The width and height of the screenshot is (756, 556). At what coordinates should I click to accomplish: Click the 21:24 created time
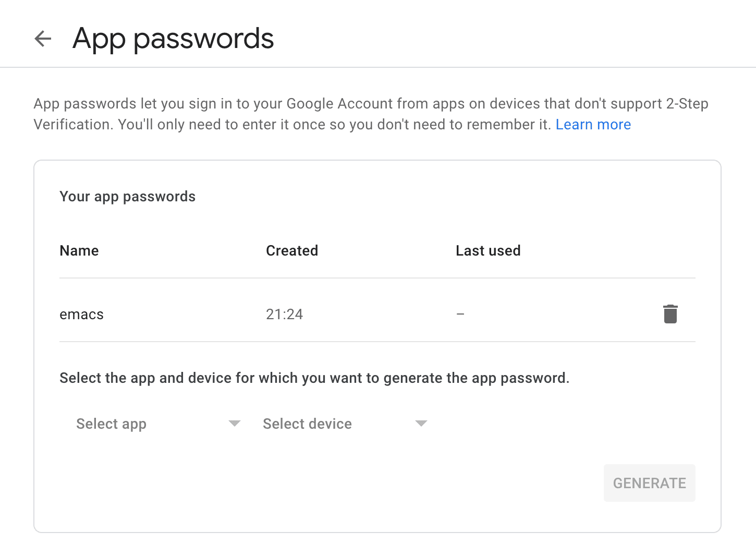[284, 314]
